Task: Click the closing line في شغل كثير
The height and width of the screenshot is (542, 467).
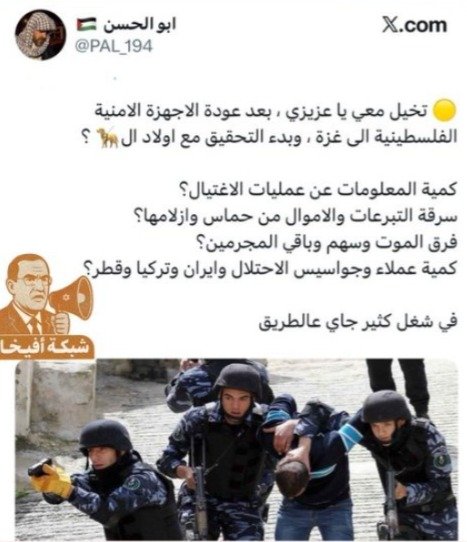Action: [x=358, y=321]
